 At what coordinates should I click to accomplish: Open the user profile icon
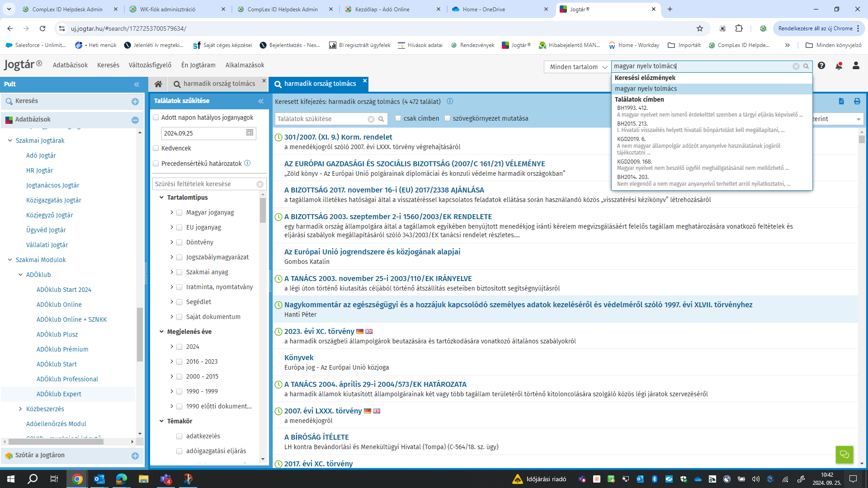(x=856, y=66)
